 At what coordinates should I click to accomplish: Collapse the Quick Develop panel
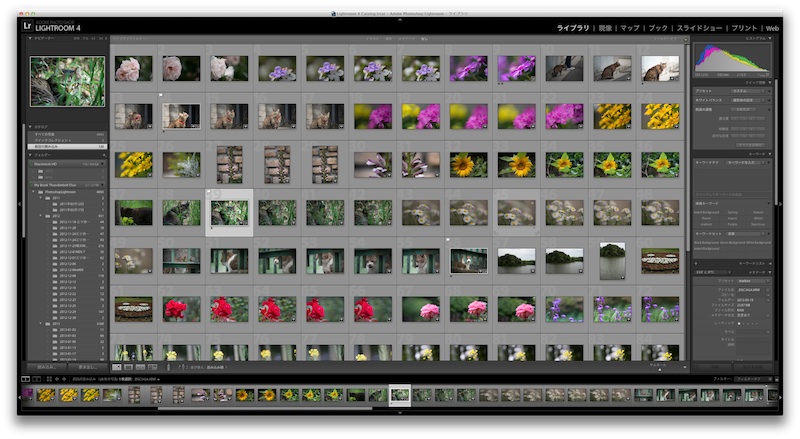click(769, 82)
